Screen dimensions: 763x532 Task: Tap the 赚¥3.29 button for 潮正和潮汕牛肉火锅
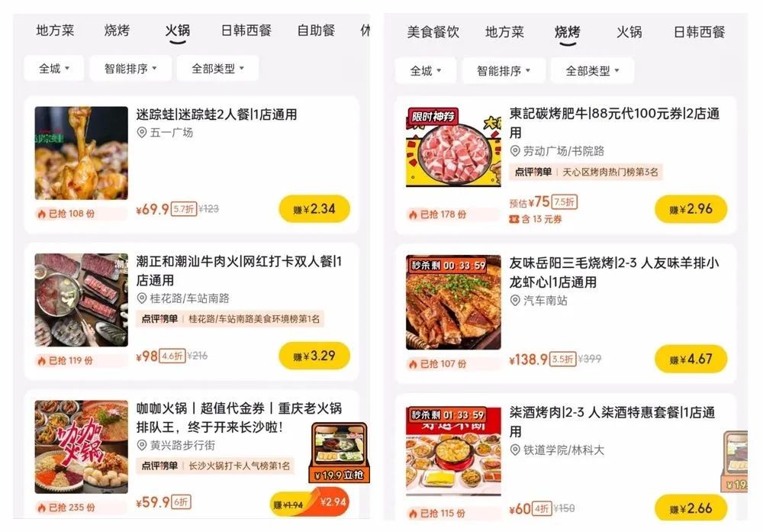point(314,356)
